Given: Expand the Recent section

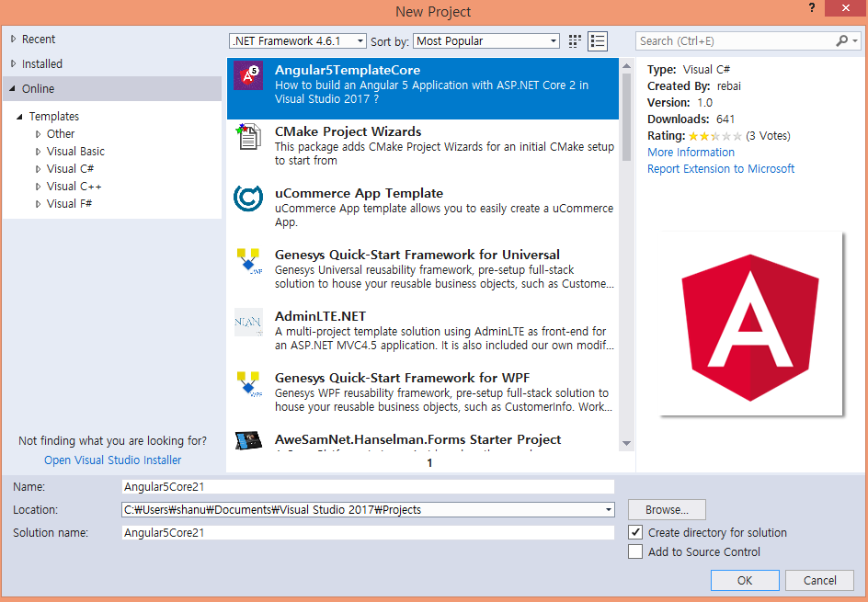Looking at the screenshot, I should 13,39.
